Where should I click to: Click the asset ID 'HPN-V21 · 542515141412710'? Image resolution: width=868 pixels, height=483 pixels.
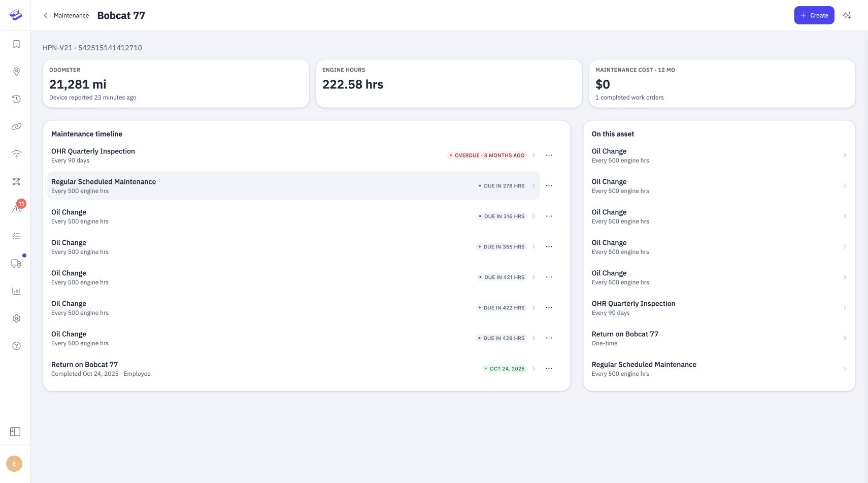coord(92,48)
